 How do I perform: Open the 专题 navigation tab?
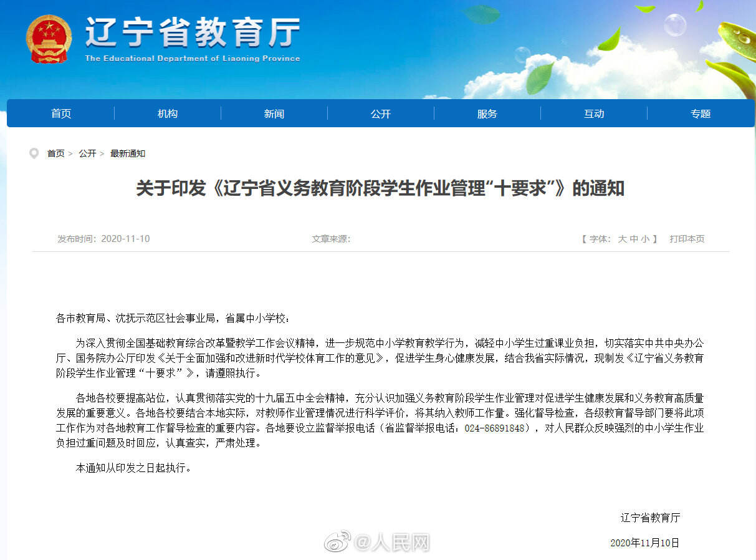pos(701,113)
